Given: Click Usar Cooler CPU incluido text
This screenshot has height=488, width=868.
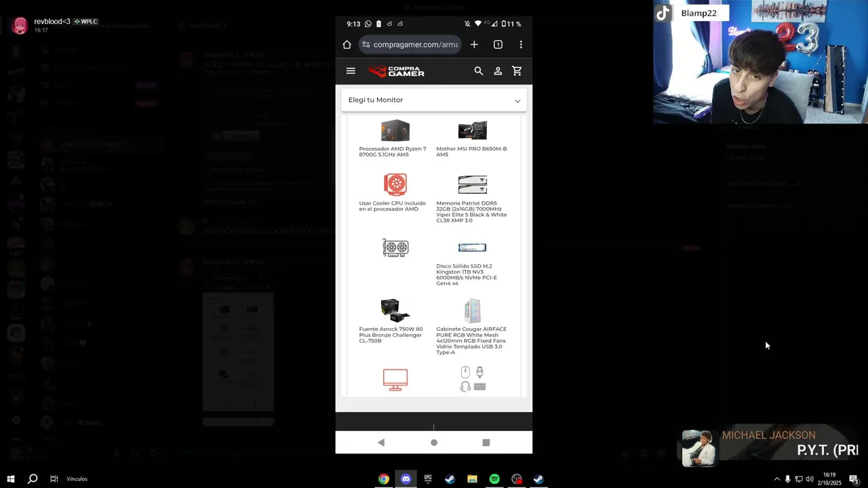Looking at the screenshot, I should (x=393, y=206).
